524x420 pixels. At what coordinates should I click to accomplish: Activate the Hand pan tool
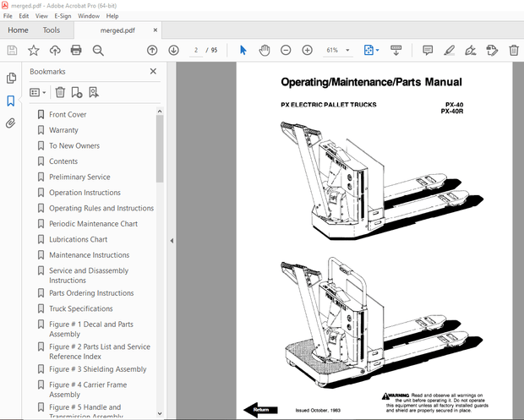(x=265, y=51)
